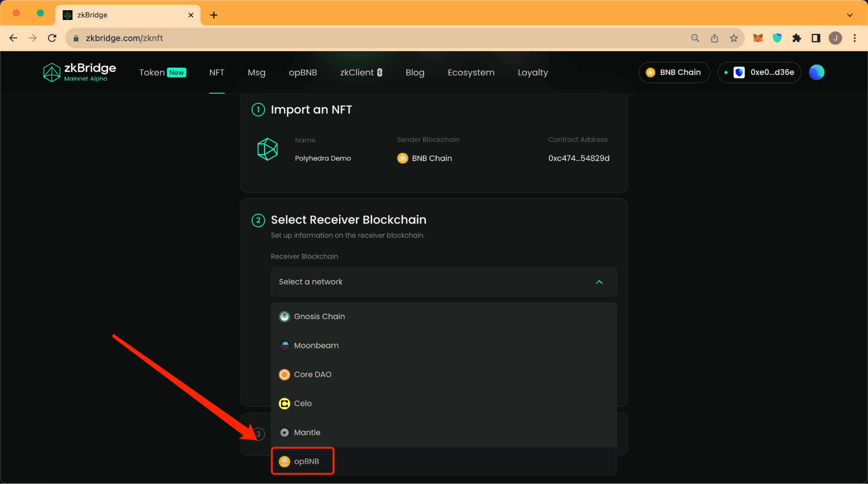This screenshot has height=484, width=868.
Task: Collapse the Select a network dropdown
Action: 444,282
